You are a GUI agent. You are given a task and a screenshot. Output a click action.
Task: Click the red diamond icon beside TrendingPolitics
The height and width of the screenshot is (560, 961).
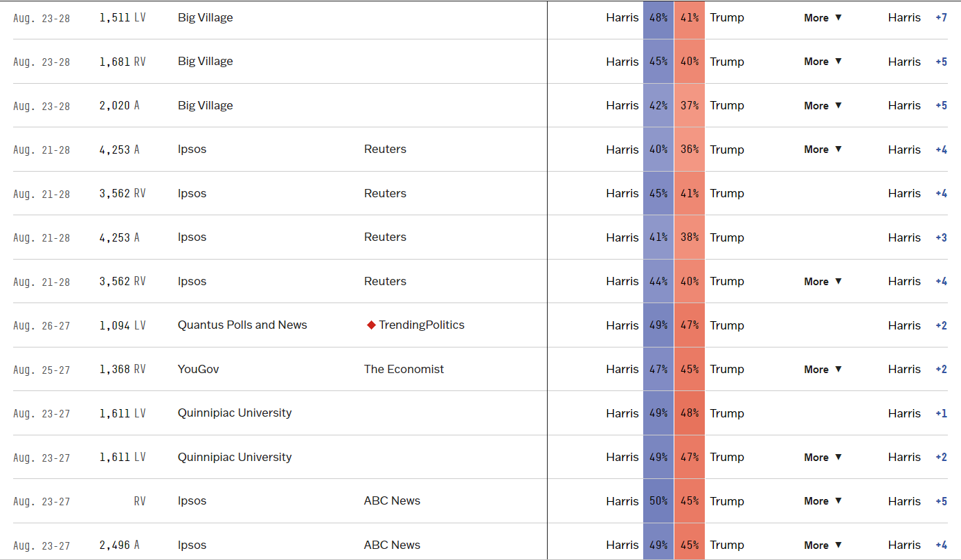[371, 325]
